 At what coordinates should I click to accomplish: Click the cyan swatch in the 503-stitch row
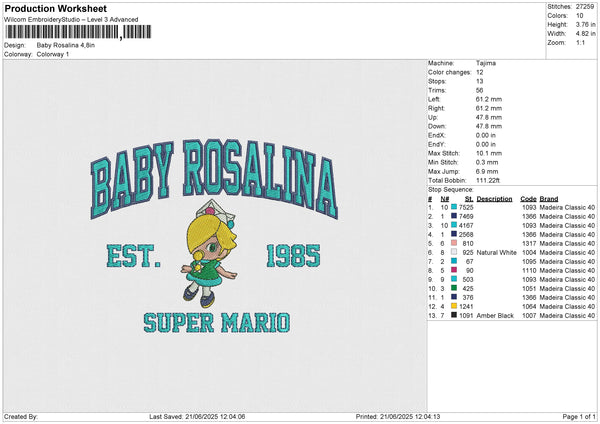point(454,279)
